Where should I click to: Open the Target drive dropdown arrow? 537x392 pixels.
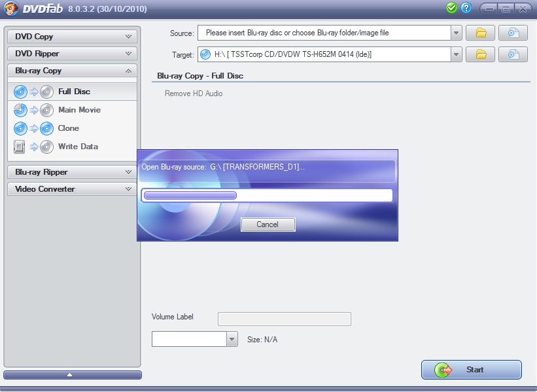tap(456, 54)
